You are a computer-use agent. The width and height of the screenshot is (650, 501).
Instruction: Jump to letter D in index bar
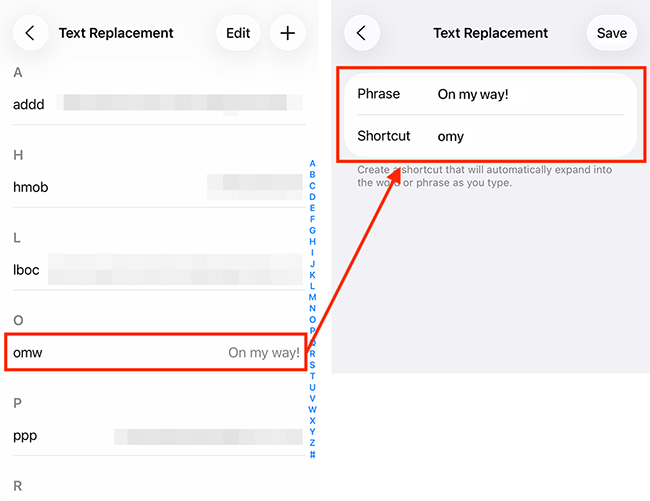[x=312, y=197]
